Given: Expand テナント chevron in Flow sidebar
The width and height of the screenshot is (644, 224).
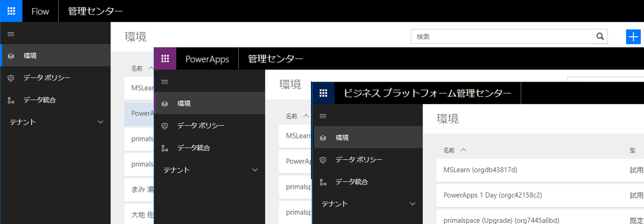Looking at the screenshot, I should [101, 122].
